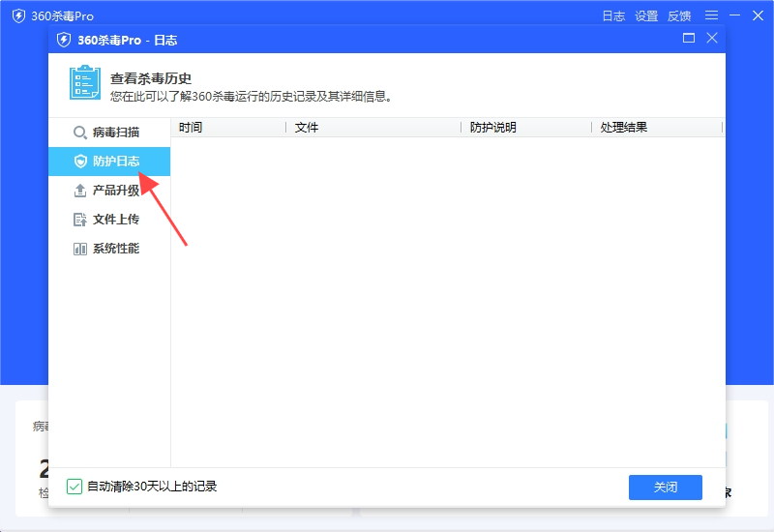Open the 病毒扫描 log section

click(109, 133)
